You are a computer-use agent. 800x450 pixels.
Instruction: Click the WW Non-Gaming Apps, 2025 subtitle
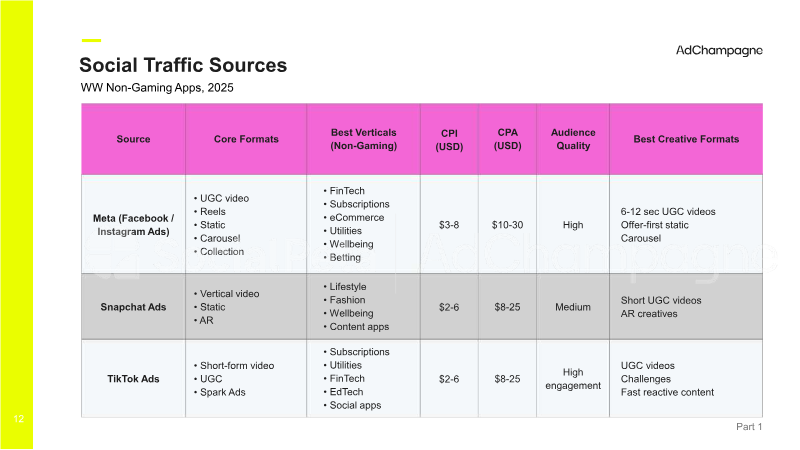coord(157,88)
